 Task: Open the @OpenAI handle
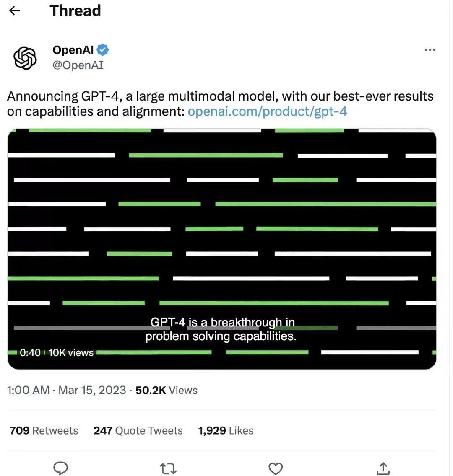pyautogui.click(x=78, y=65)
